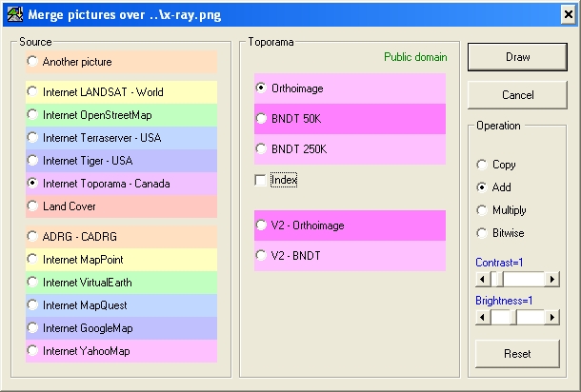Increase brightness with right arrow

click(552, 317)
